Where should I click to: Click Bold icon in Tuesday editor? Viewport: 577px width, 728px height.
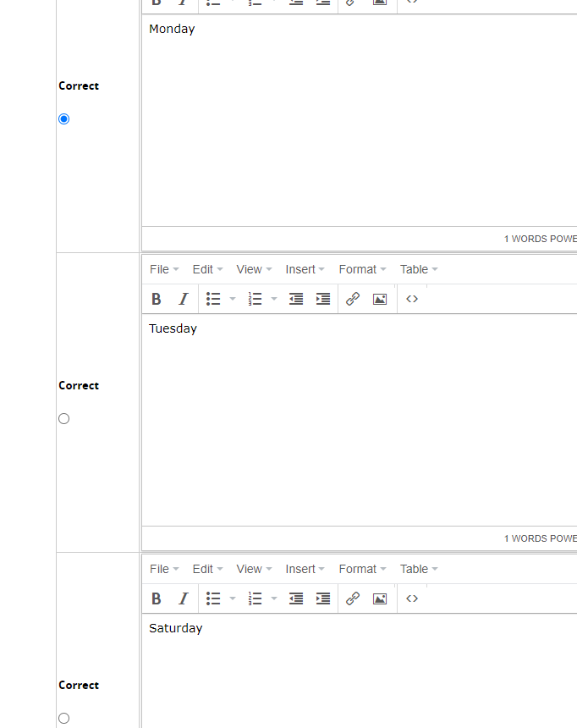click(157, 299)
